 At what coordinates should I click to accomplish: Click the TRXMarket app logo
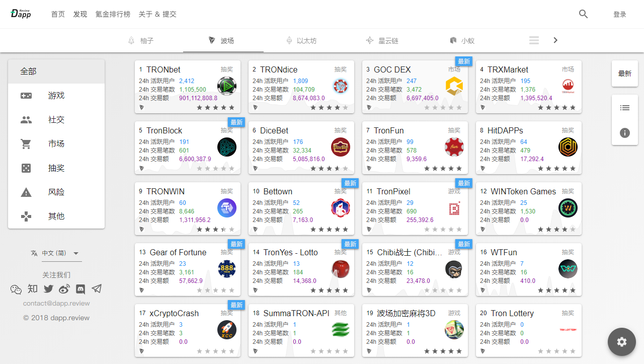[568, 86]
